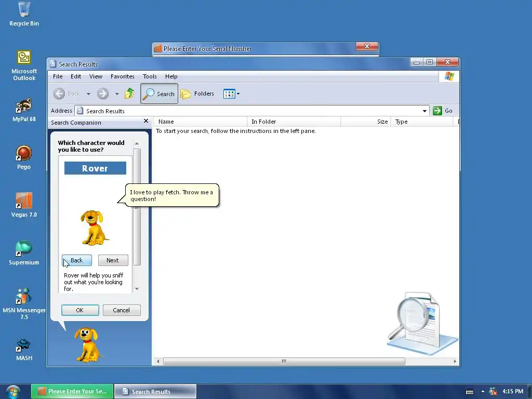Click the green Up folder toolbar icon

pos(129,94)
